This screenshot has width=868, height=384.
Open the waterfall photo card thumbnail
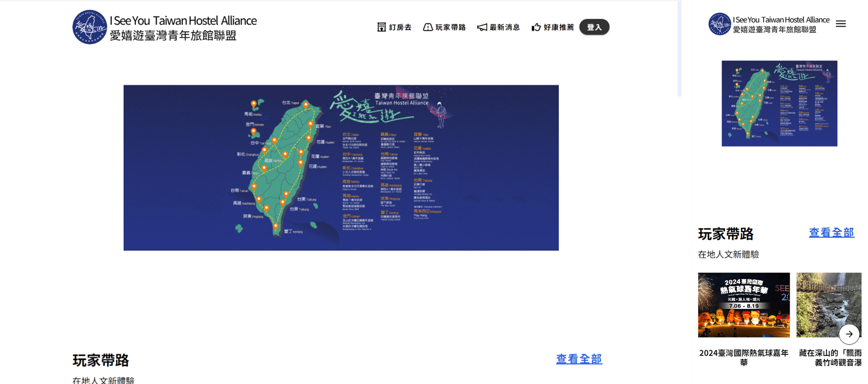[829, 305]
